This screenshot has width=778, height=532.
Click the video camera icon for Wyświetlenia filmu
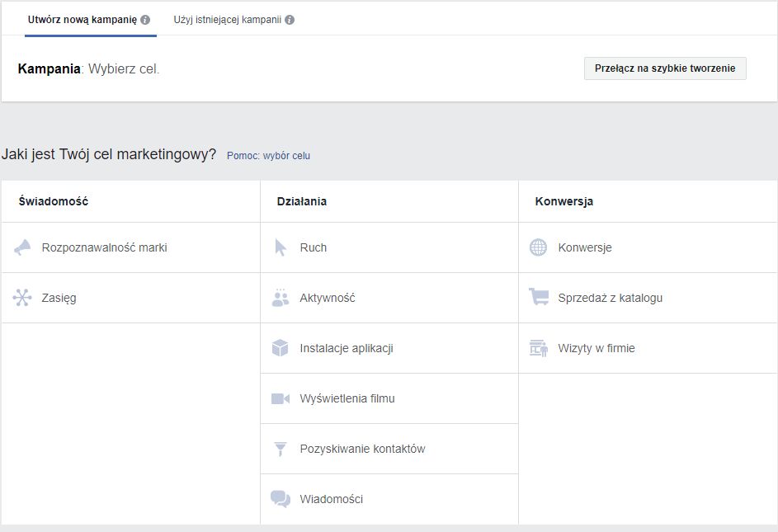[x=281, y=398]
